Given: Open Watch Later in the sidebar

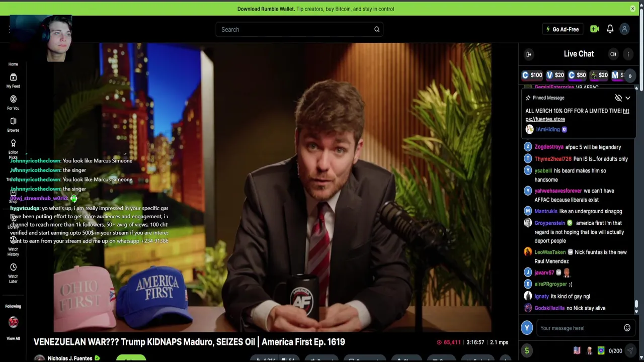Looking at the screenshot, I should pos(13,273).
